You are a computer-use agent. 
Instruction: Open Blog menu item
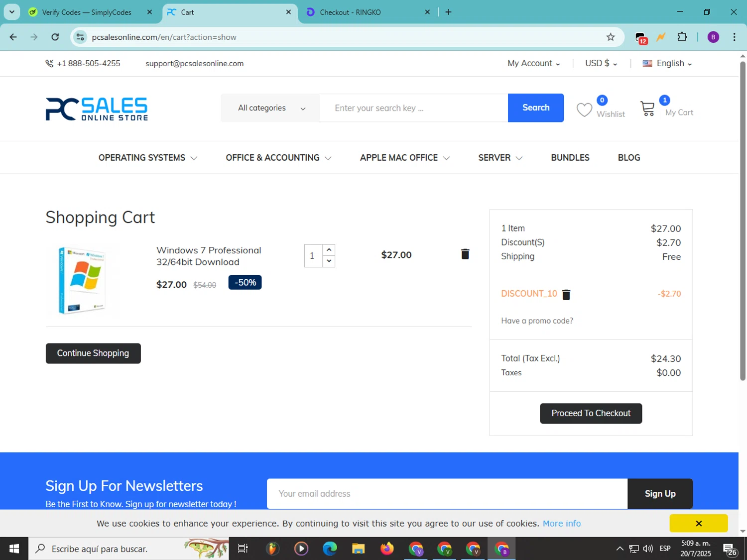click(x=629, y=158)
